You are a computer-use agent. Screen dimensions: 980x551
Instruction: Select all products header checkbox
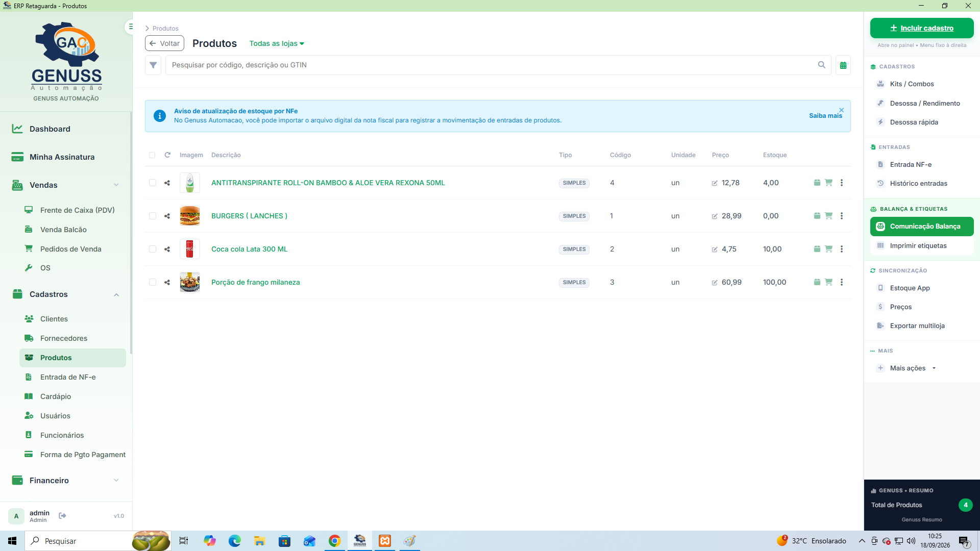152,155
